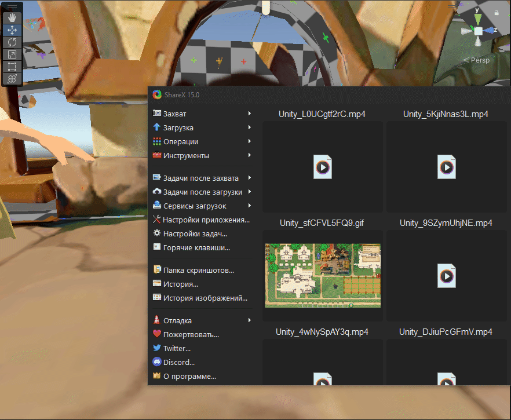This screenshot has height=420, width=511.
Task: Open История изображений... window
Action: [202, 298]
